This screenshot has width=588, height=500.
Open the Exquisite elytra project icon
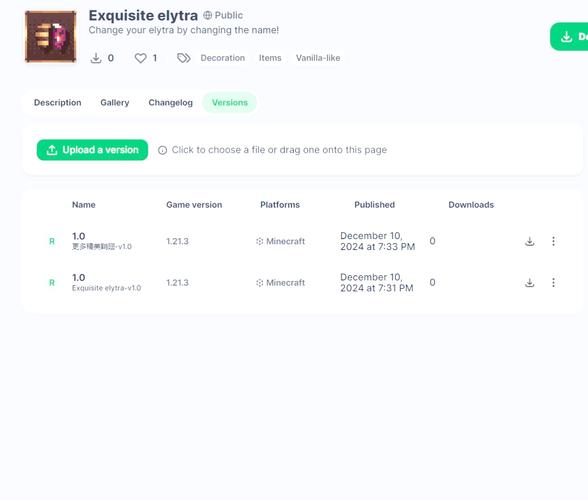(x=51, y=36)
